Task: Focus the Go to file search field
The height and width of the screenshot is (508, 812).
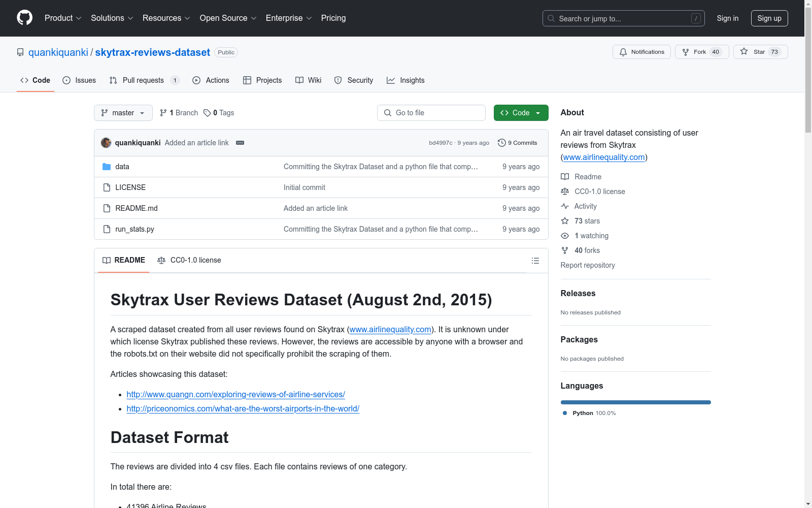Action: [431, 113]
